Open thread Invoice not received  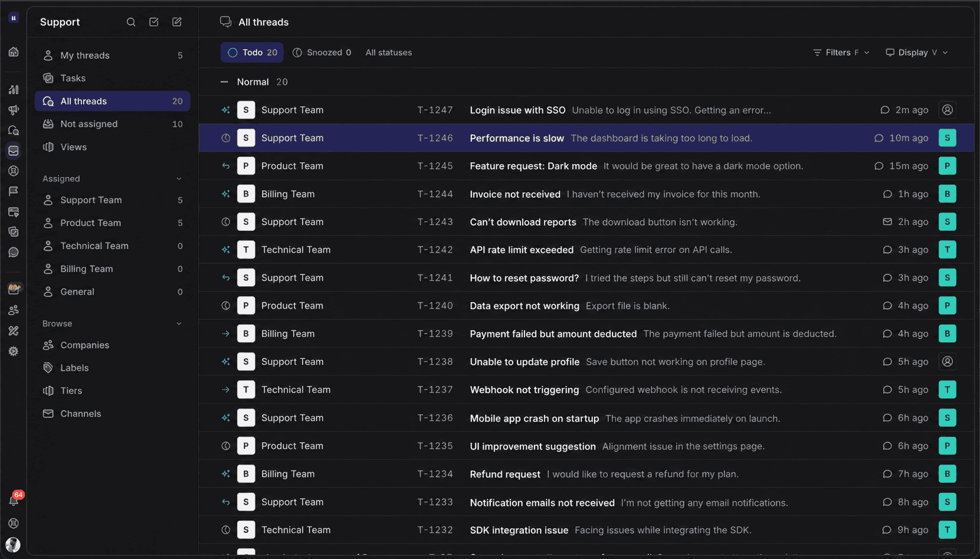tap(586, 194)
